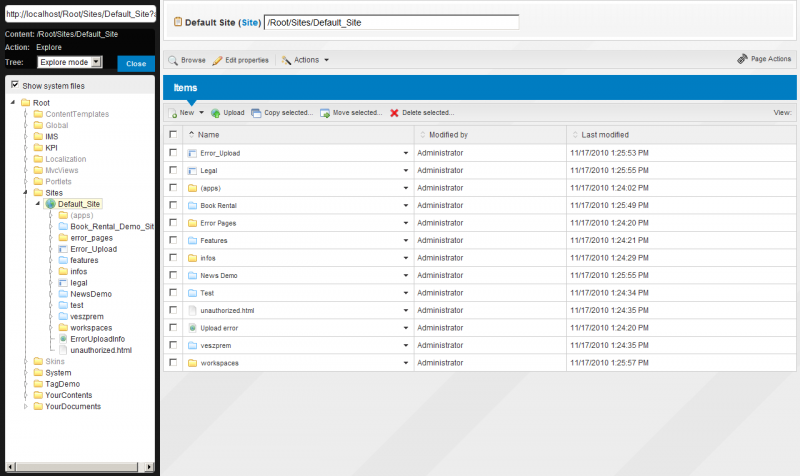Screen dimensions: 800x476
Task: Click the tree scrollbar left arrow
Action: (10, 466)
